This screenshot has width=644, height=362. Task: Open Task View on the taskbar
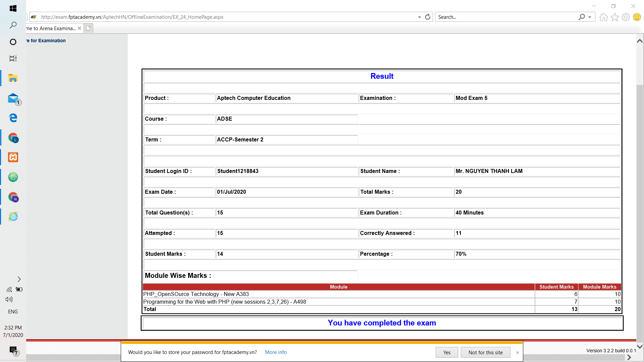[13, 59]
